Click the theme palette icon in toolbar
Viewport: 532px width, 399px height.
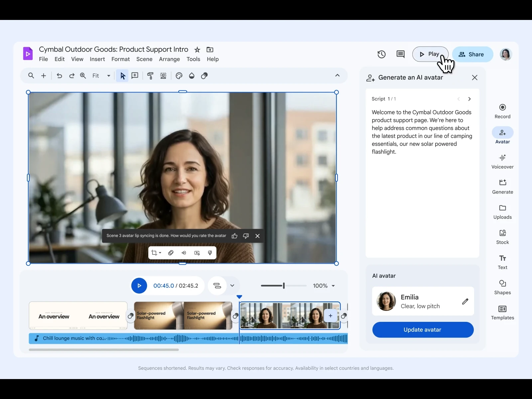179,76
